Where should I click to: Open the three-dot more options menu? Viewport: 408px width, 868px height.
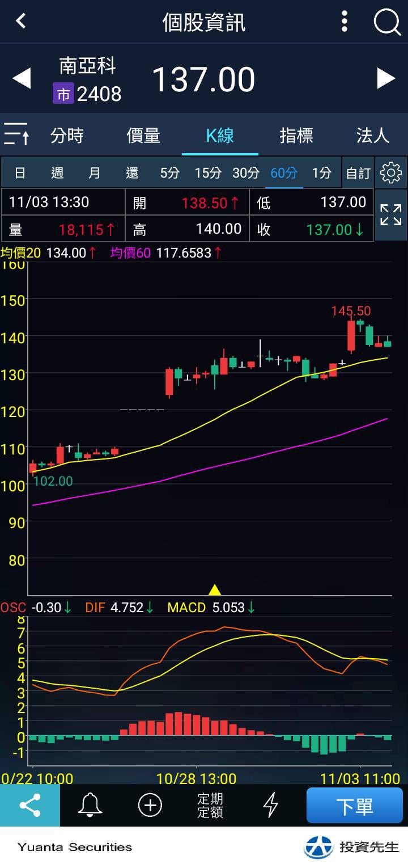tap(345, 22)
